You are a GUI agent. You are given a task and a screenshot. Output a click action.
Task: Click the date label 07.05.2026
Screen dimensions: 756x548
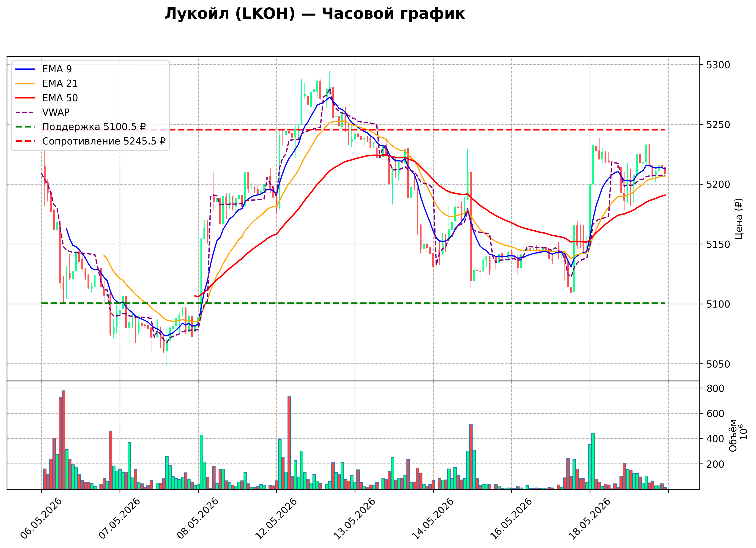click(119, 519)
